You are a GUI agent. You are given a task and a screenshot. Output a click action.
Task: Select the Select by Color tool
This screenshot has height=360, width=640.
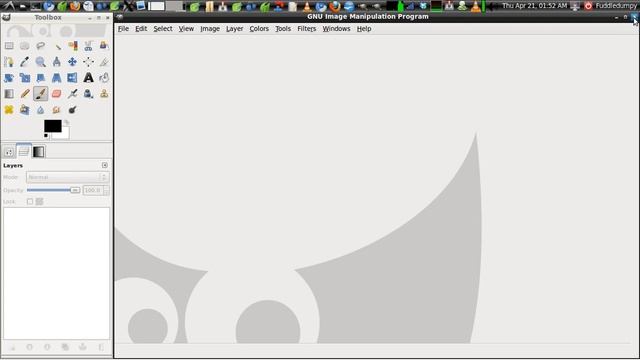point(72,46)
